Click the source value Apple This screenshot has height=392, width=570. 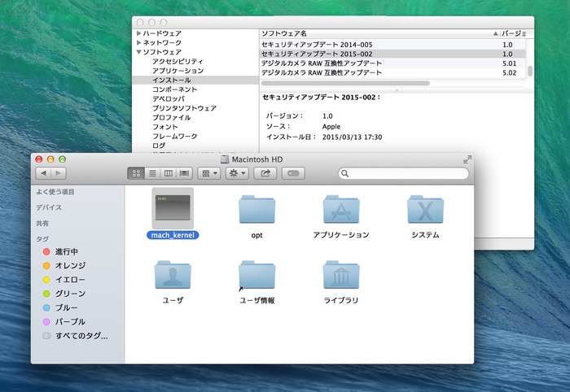[331, 127]
